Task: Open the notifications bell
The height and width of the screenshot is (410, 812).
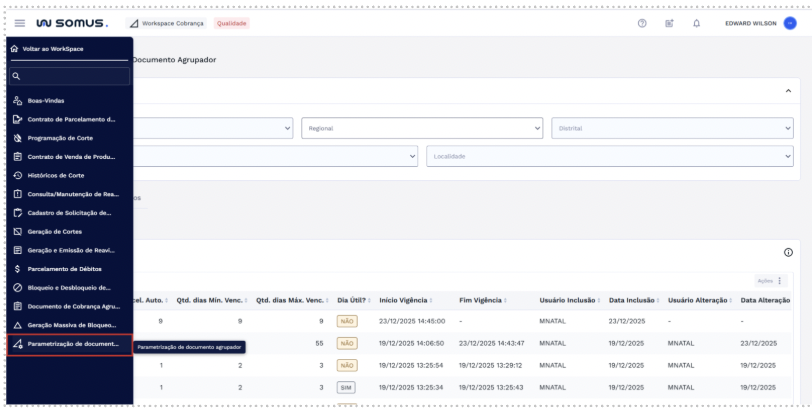Action: point(696,23)
